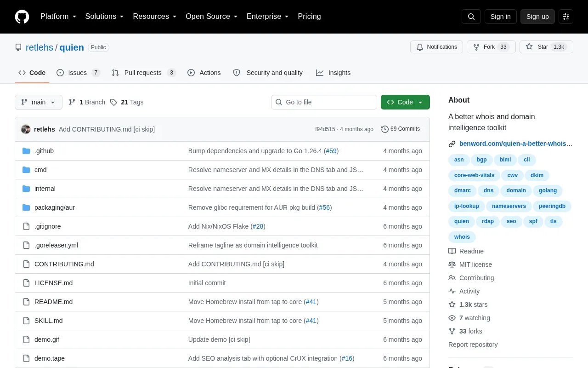The height and width of the screenshot is (368, 588).
Task: Click the commits history clock icon
Action: click(x=385, y=129)
